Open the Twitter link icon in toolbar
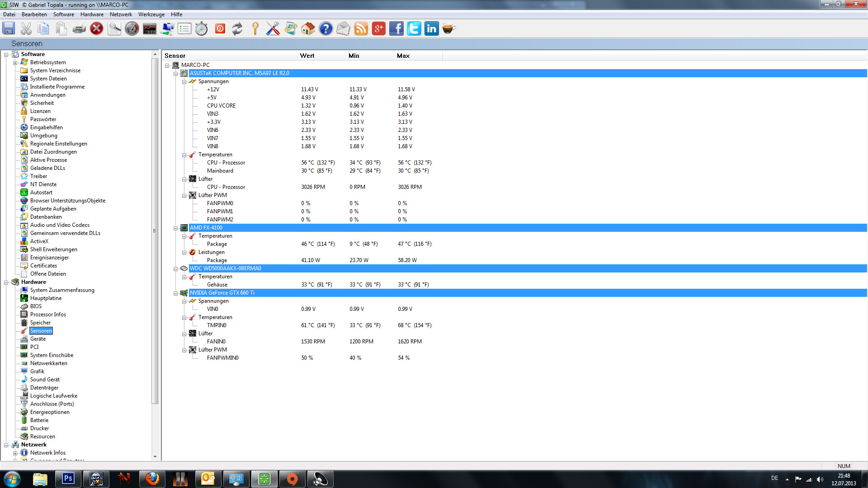 (414, 29)
